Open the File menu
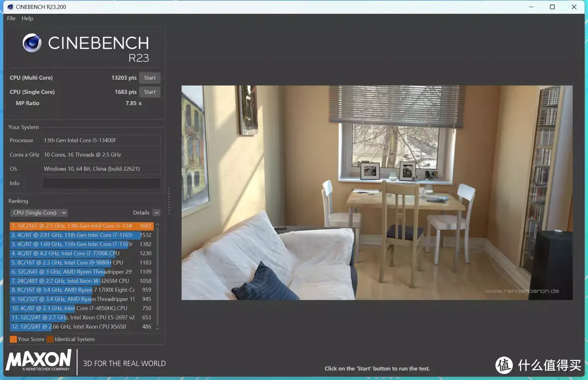The image size is (588, 380). 11,19
